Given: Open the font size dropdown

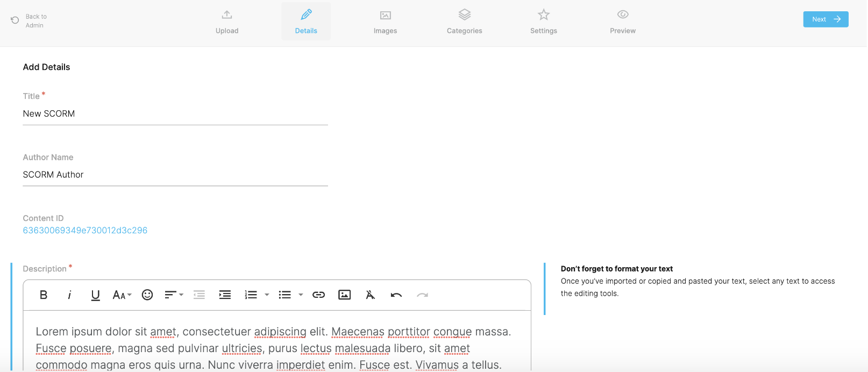Looking at the screenshot, I should (122, 295).
